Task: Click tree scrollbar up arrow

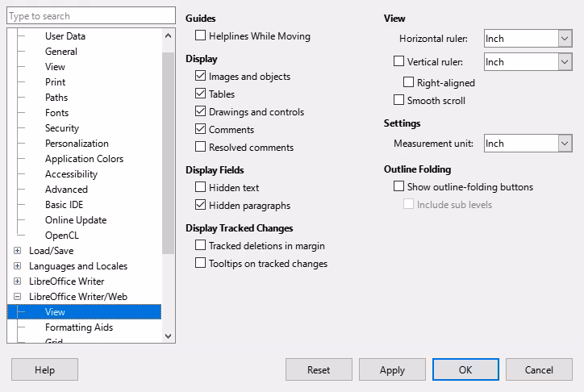Action: pyautogui.click(x=168, y=35)
